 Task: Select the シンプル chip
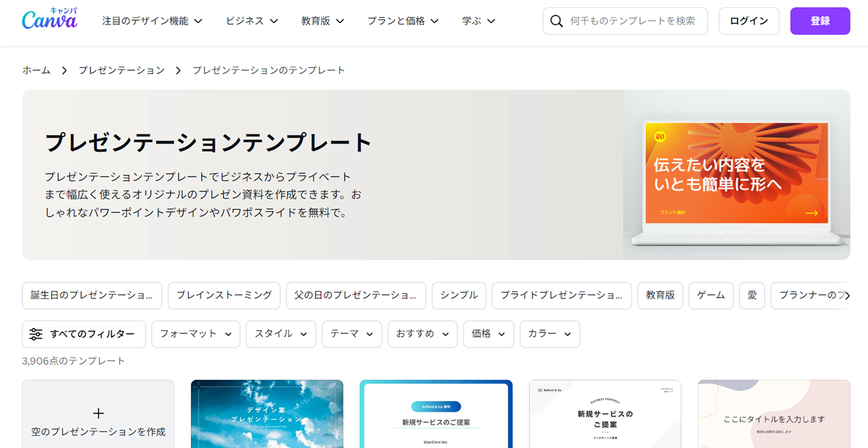tap(459, 296)
